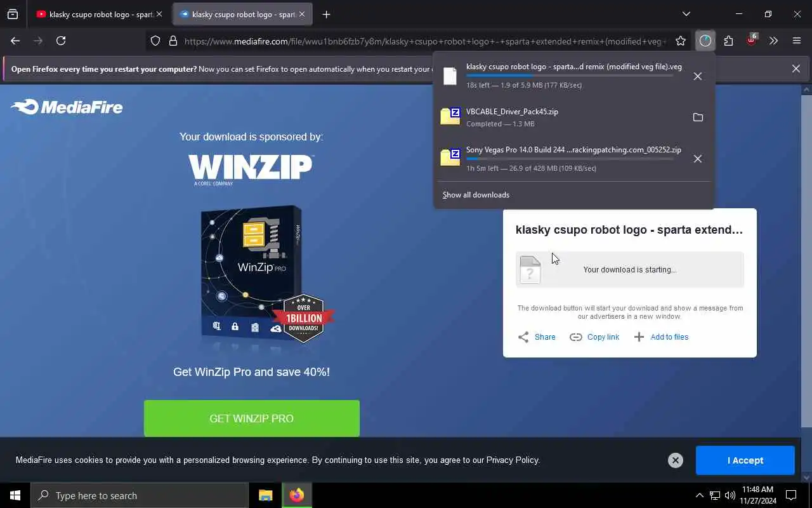This screenshot has height=508, width=812.
Task: Open folder containing VBCABLE_Driver_Pack45.zip
Action: click(698, 117)
